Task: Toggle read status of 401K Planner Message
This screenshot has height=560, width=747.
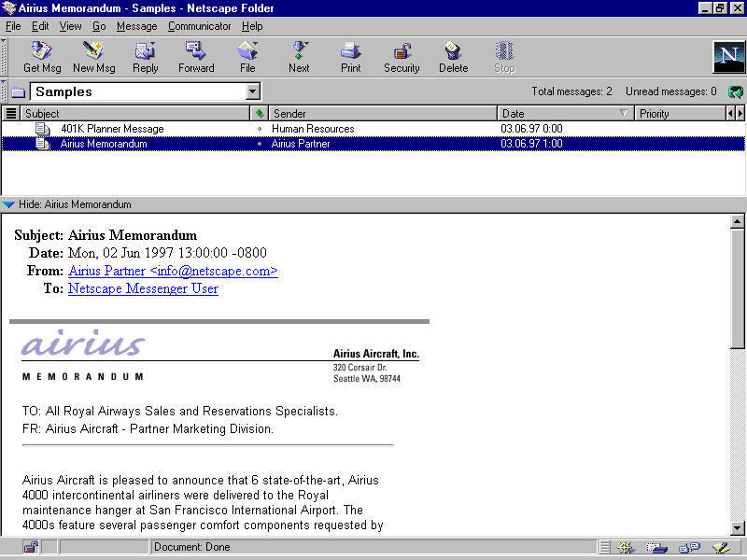Action: click(260, 129)
